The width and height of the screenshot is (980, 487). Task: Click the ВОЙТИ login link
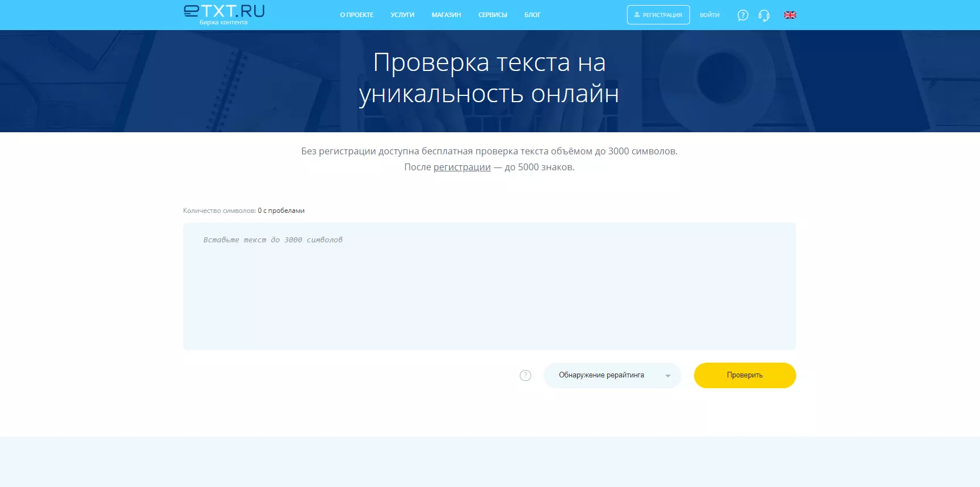point(709,15)
